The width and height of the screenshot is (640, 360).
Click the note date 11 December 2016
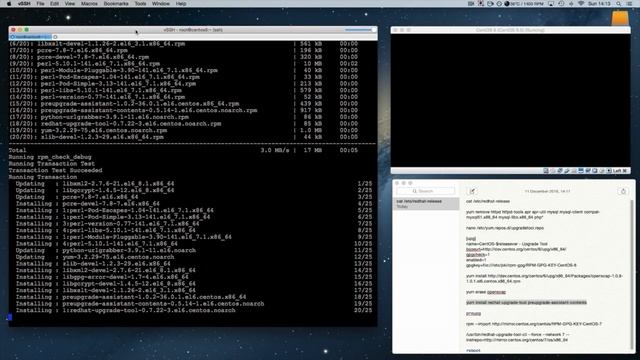pos(547,191)
